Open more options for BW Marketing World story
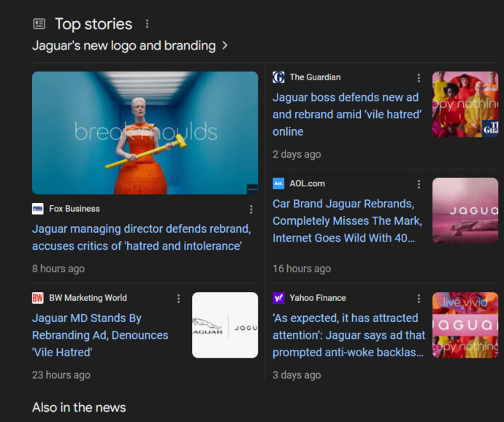Image resolution: width=504 pixels, height=422 pixels. point(178,299)
